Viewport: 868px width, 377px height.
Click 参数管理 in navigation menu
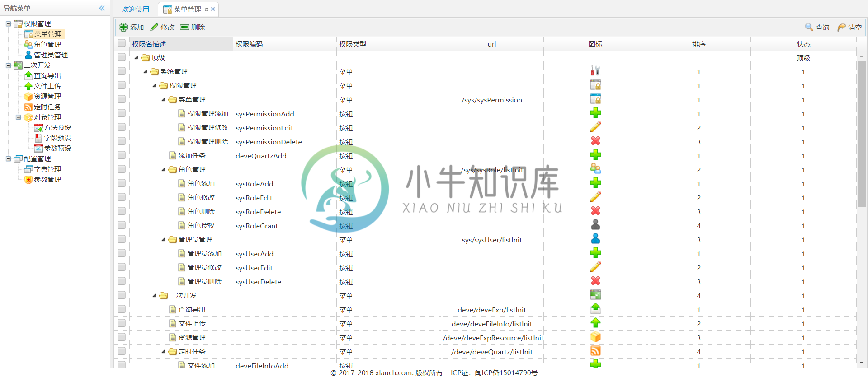pyautogui.click(x=47, y=180)
